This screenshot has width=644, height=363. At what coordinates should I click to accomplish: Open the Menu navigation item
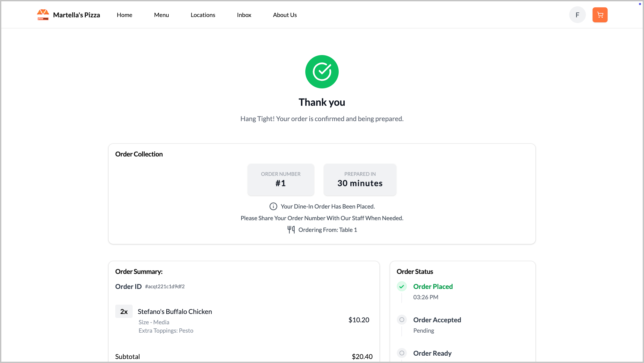click(161, 15)
